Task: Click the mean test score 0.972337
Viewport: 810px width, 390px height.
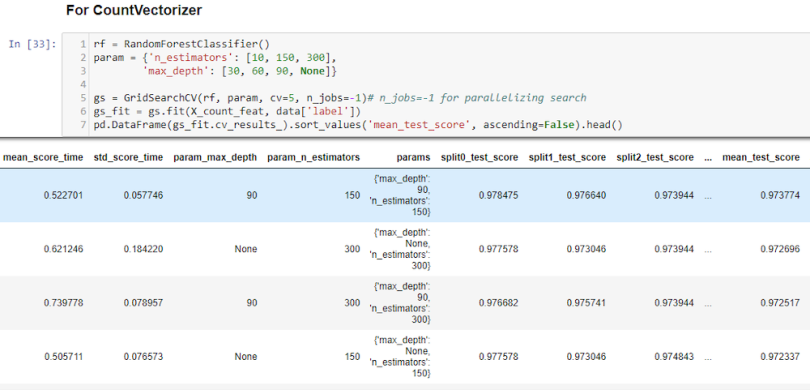Action: click(x=780, y=356)
